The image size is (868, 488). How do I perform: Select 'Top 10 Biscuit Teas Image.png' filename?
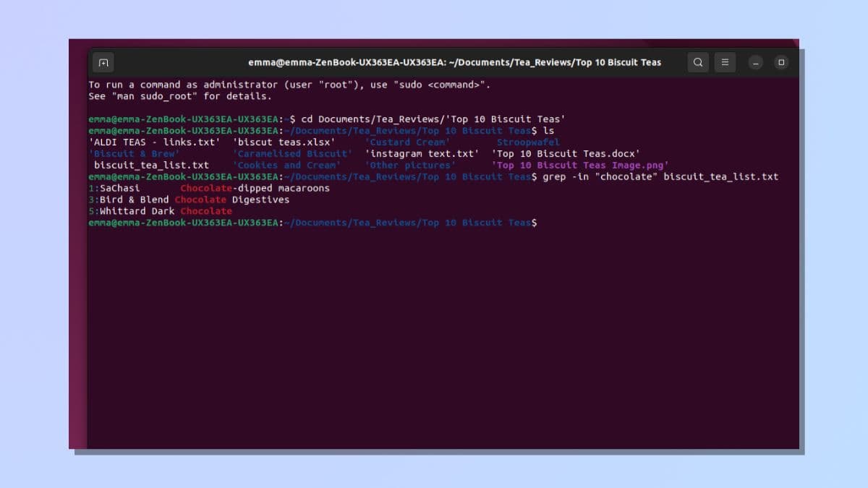(x=578, y=165)
